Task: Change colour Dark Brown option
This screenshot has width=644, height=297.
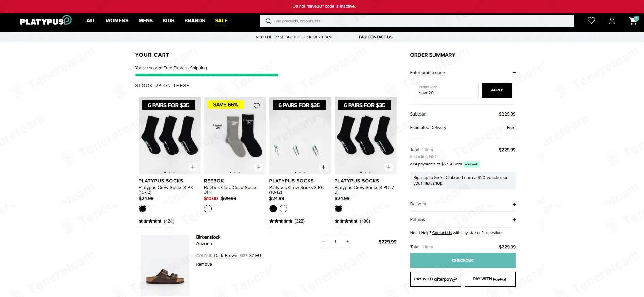Action: [x=226, y=256]
